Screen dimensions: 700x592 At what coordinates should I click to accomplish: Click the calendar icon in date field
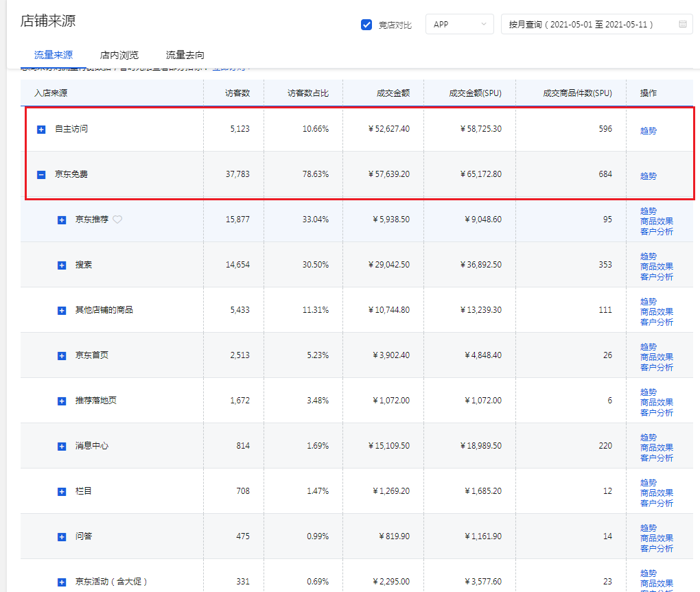pos(683,25)
